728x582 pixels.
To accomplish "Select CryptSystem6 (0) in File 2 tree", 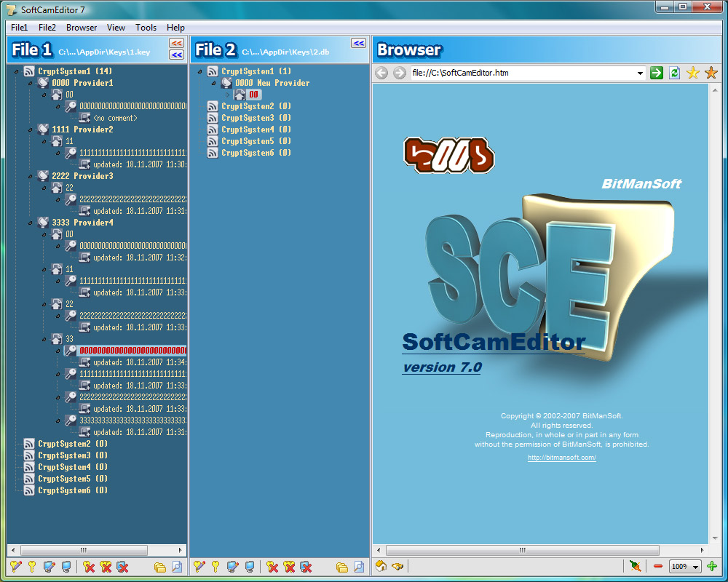I will pyautogui.click(x=256, y=153).
